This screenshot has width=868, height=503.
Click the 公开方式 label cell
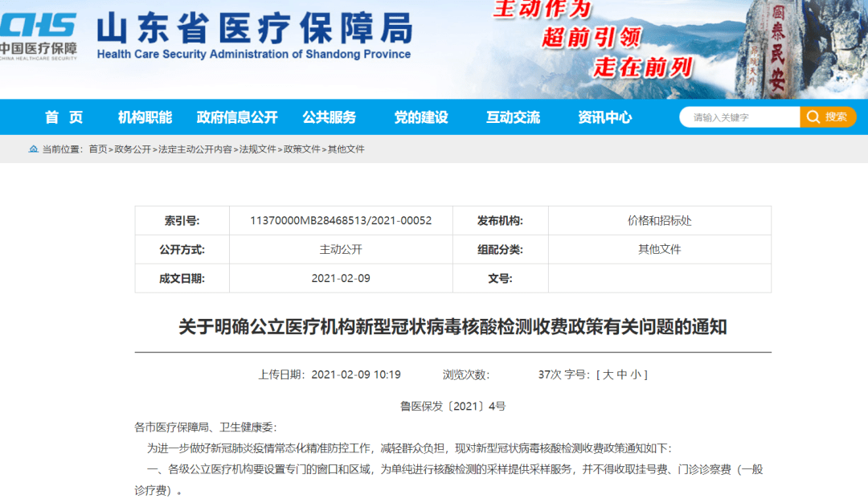click(182, 249)
